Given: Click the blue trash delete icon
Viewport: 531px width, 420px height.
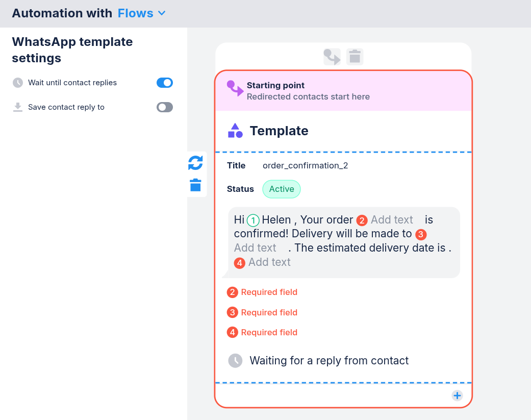Looking at the screenshot, I should tap(195, 185).
